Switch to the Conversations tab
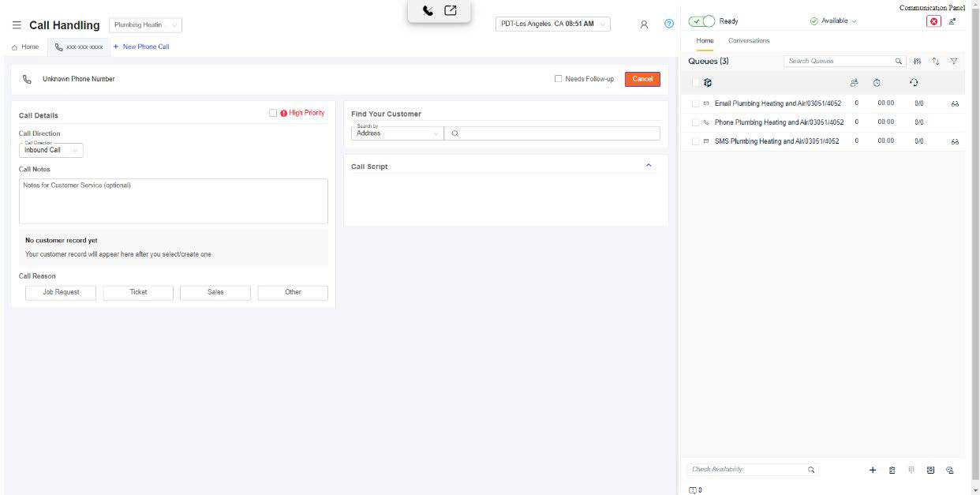The width and height of the screenshot is (980, 495). pyautogui.click(x=748, y=40)
